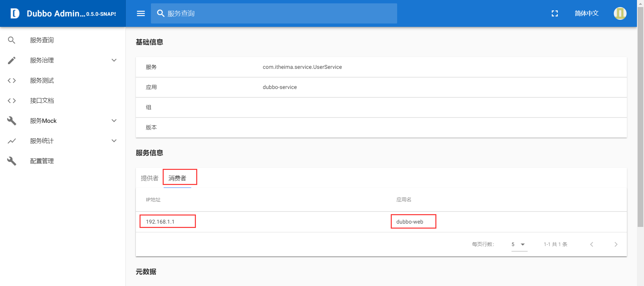
Task: Click the 服务信息 section heading
Action: (149, 153)
